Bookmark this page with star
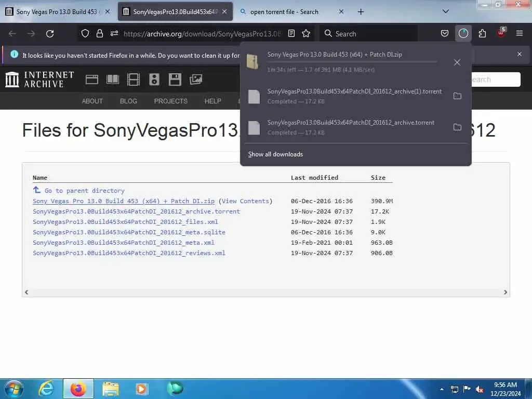This screenshot has width=532, height=399. click(306, 33)
